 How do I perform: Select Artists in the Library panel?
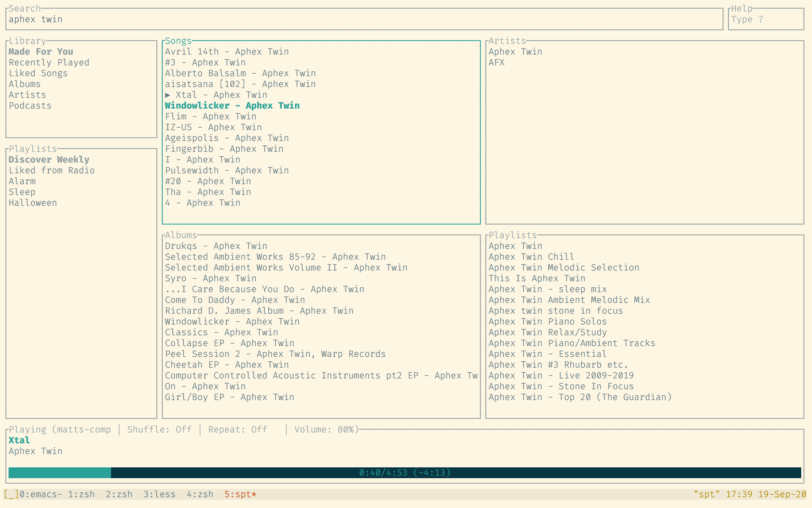28,95
